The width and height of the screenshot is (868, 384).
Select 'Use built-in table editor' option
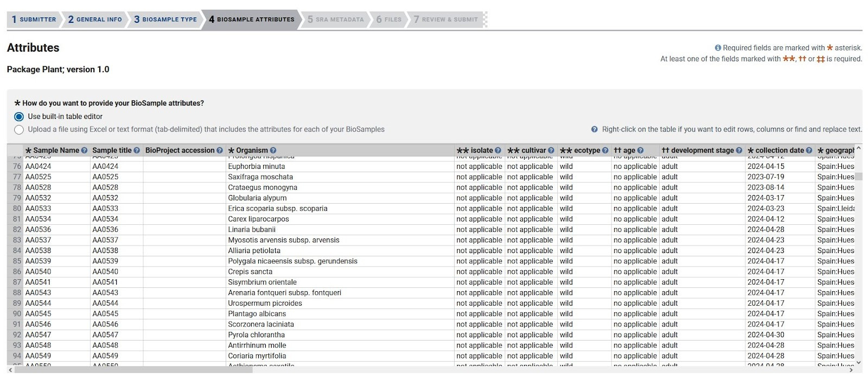[19, 117]
